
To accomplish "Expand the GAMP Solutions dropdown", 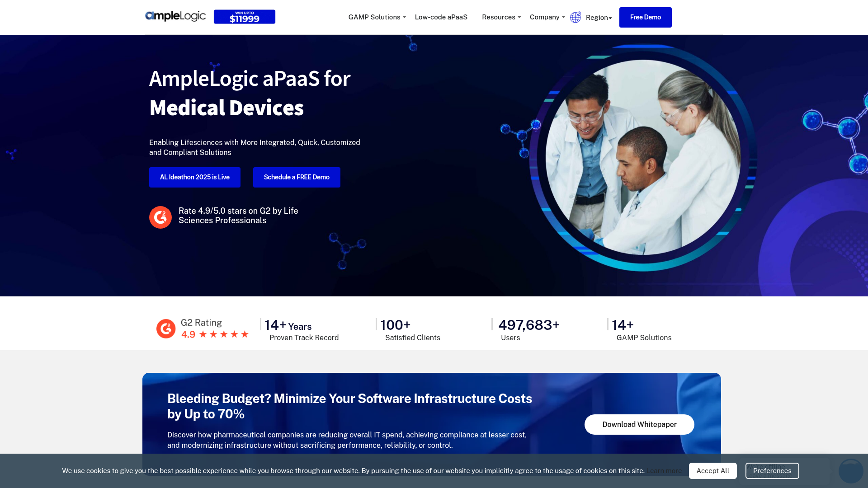I will [x=375, y=17].
